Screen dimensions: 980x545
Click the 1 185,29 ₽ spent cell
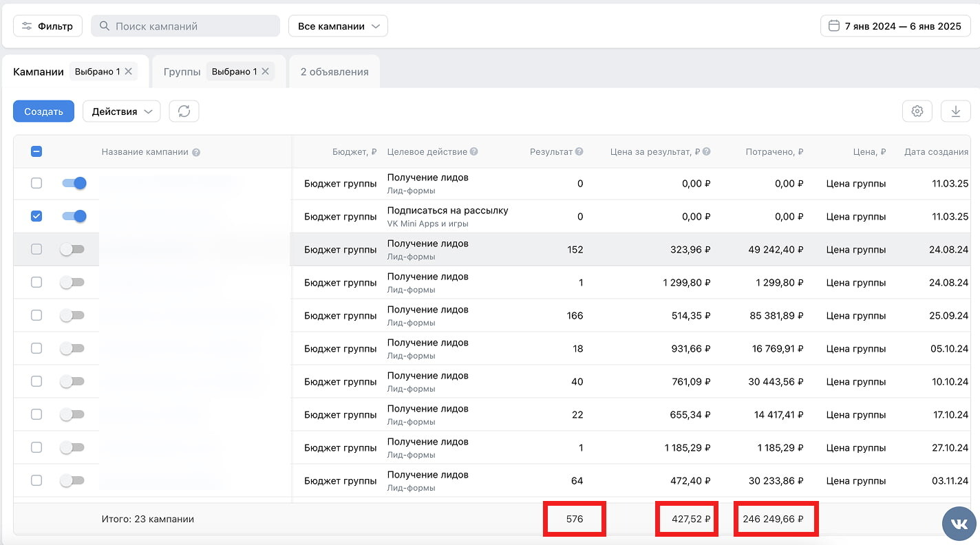pyautogui.click(x=780, y=447)
